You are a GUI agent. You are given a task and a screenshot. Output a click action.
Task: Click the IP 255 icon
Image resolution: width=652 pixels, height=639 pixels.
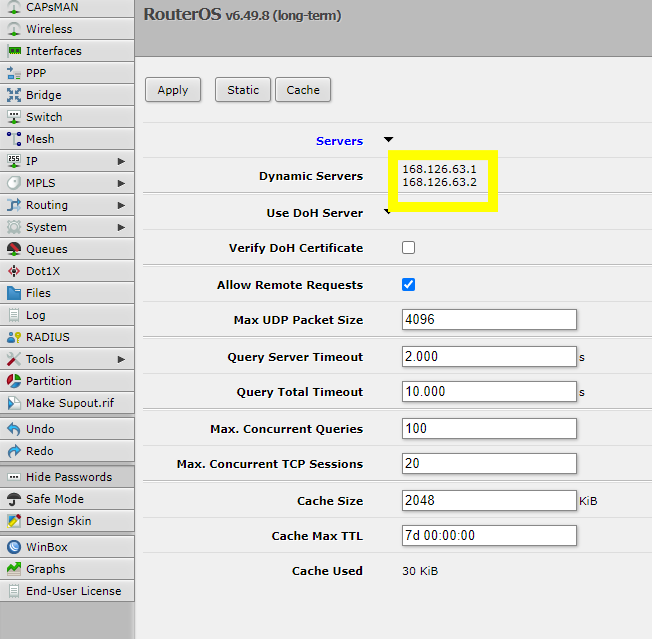tap(14, 161)
